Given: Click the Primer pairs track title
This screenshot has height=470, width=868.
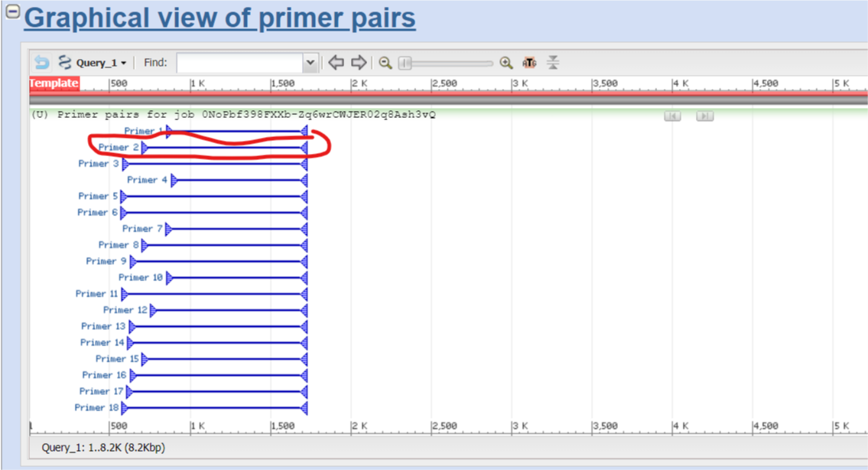Looking at the screenshot, I should coord(233,115).
